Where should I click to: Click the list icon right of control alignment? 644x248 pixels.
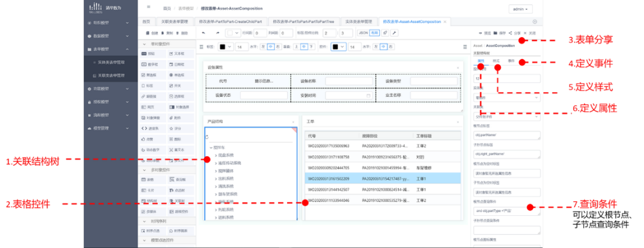(x=465, y=47)
